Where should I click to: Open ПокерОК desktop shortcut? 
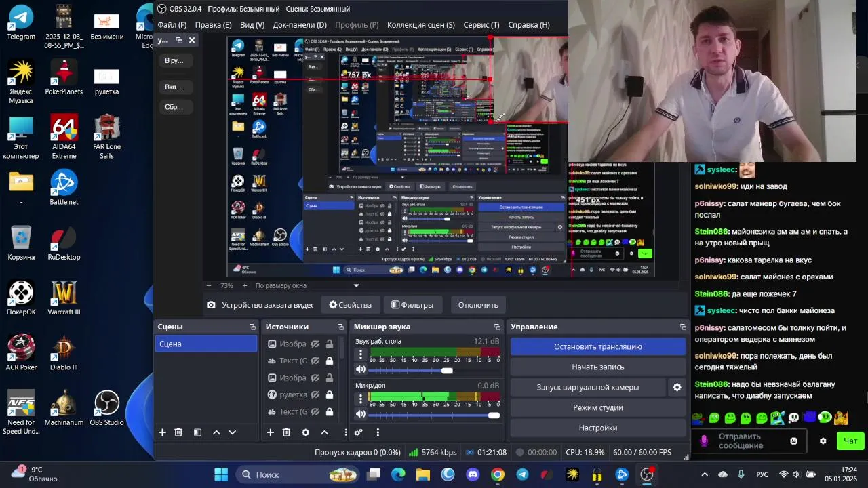click(x=21, y=298)
